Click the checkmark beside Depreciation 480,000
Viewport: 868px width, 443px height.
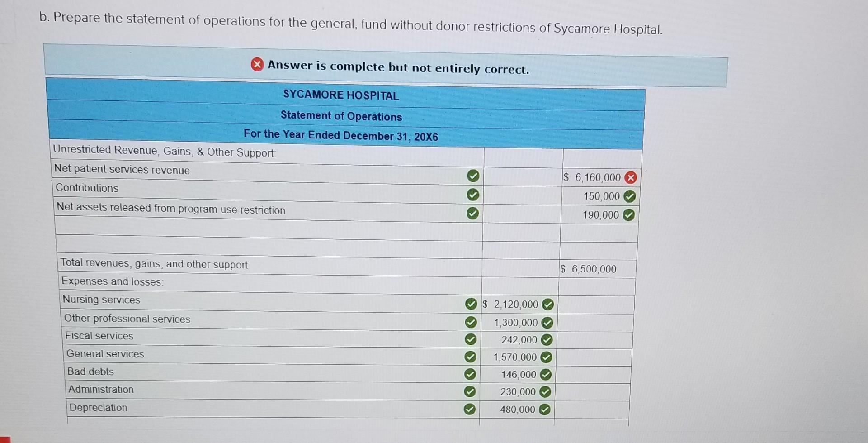[544, 409]
